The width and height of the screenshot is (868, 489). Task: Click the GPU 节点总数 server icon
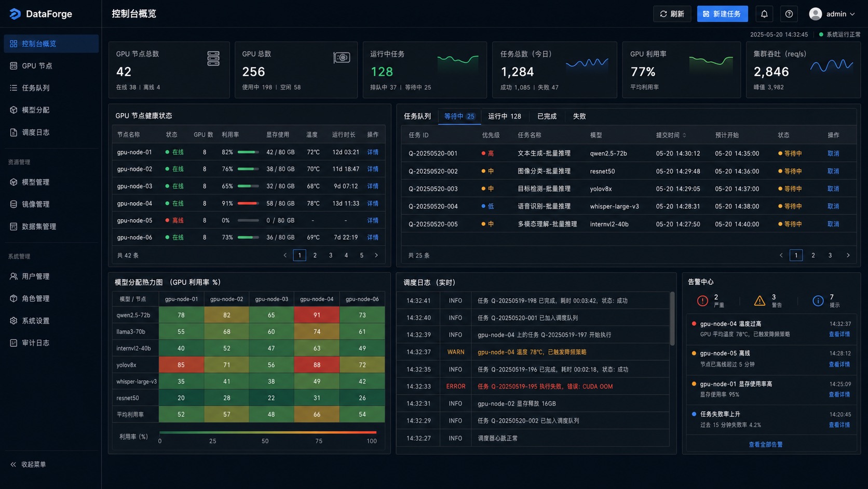213,58
